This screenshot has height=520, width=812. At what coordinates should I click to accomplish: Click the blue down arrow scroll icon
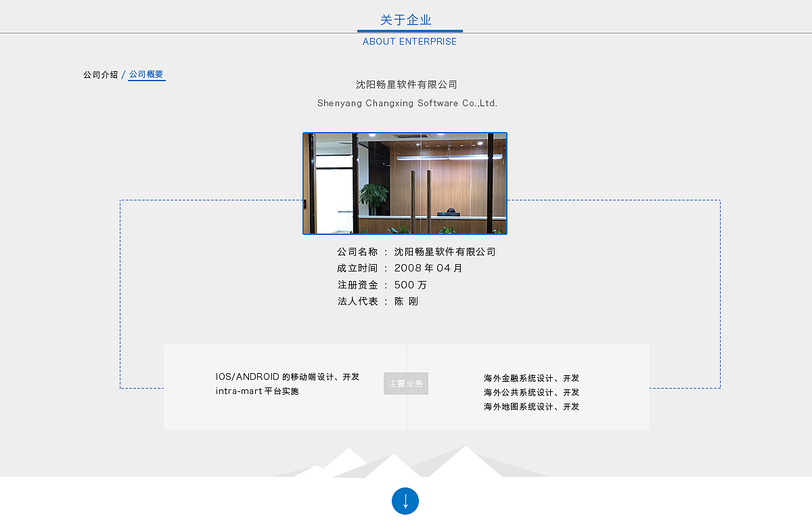(405, 501)
